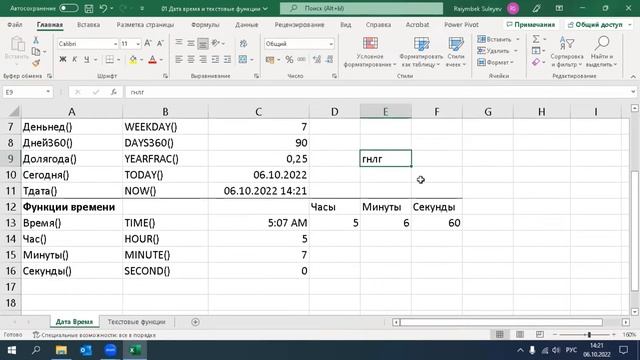Click the Copy icon in clipboard group
This screenshot has width=640, height=360.
36,51
